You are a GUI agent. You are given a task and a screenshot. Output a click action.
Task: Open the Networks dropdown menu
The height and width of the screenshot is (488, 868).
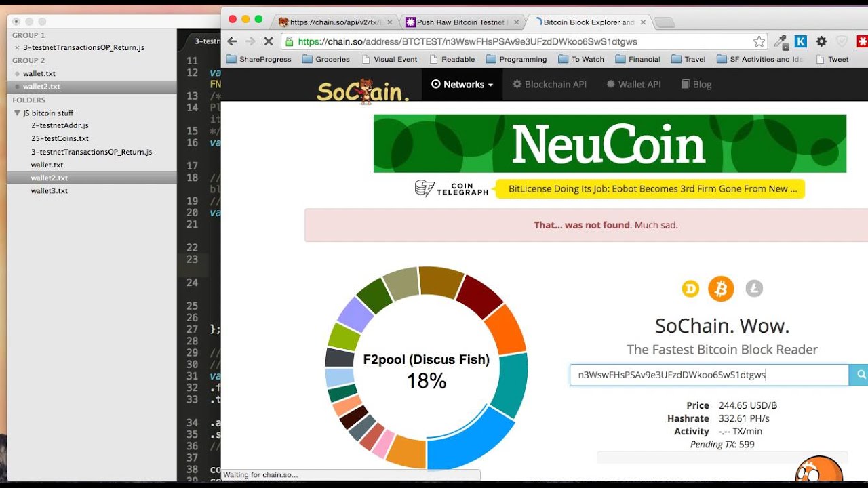coord(462,85)
